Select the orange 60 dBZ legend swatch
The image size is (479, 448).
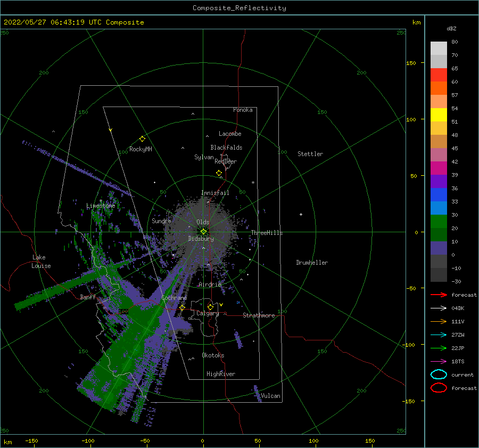439,88
